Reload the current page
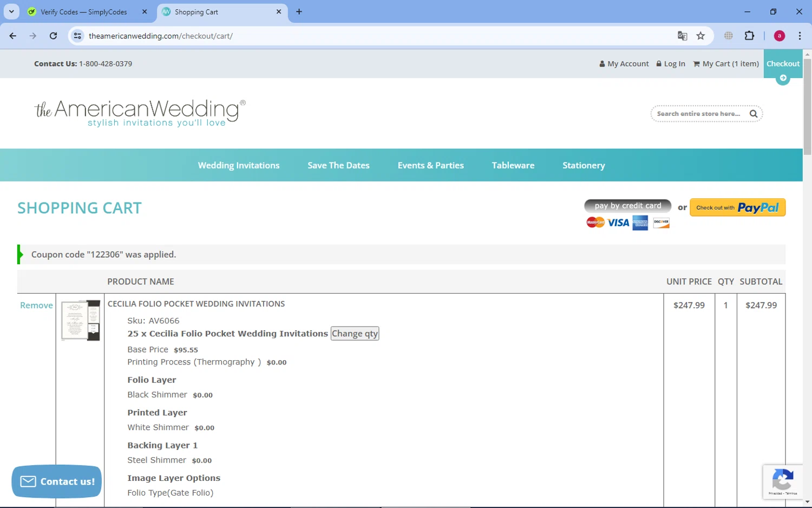 point(53,36)
